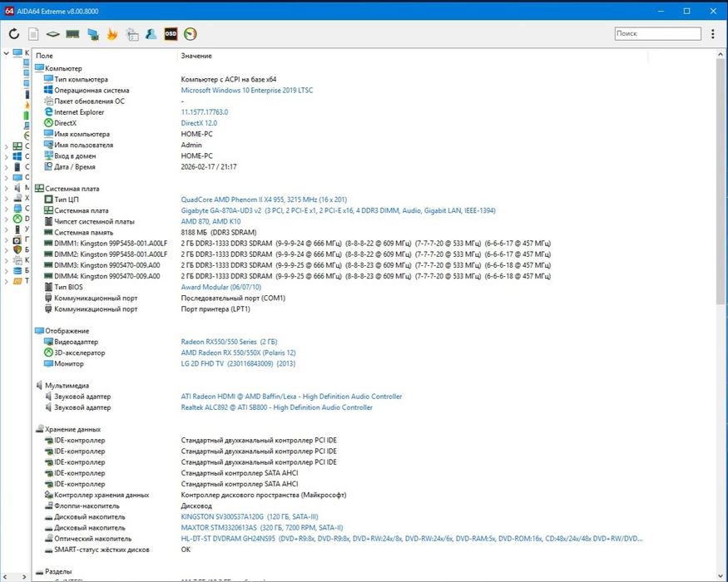Screen dimensions: 728x582
Task: Open the AMD 870, AMD K10 chipset link
Action: (210, 221)
